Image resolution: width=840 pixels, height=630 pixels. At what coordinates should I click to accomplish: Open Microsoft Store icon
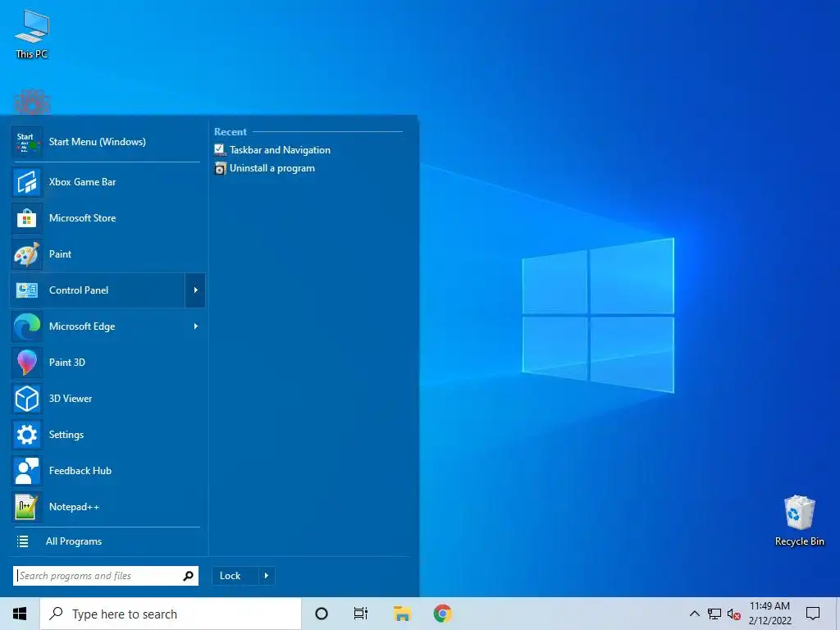[x=27, y=218]
